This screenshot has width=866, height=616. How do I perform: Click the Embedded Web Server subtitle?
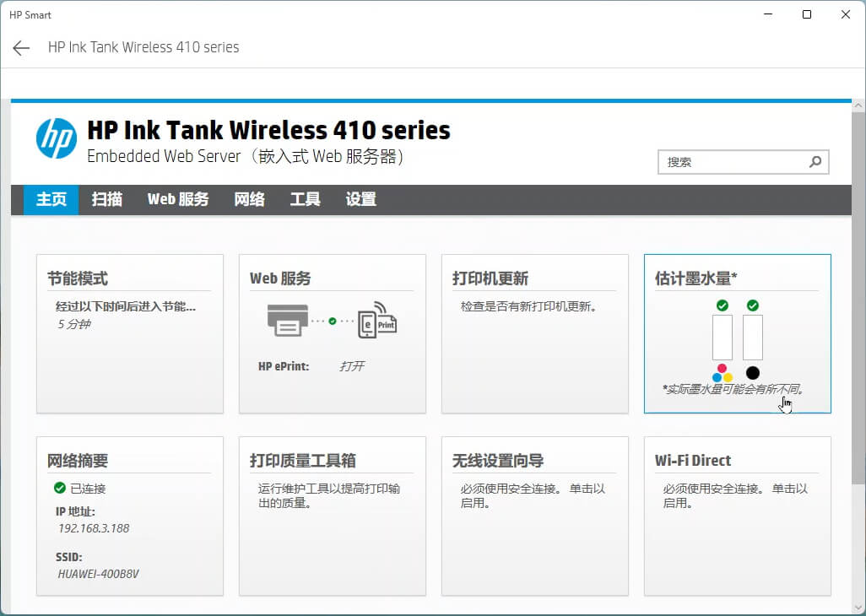245,156
